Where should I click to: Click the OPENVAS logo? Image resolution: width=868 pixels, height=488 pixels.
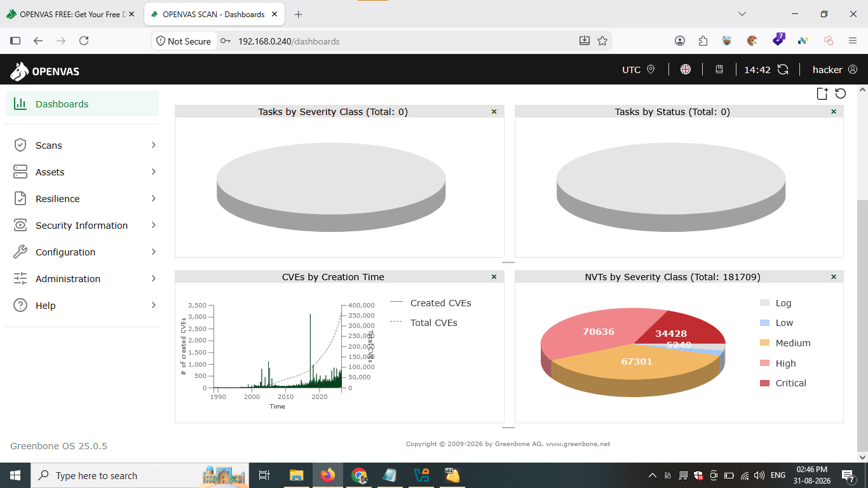point(45,71)
